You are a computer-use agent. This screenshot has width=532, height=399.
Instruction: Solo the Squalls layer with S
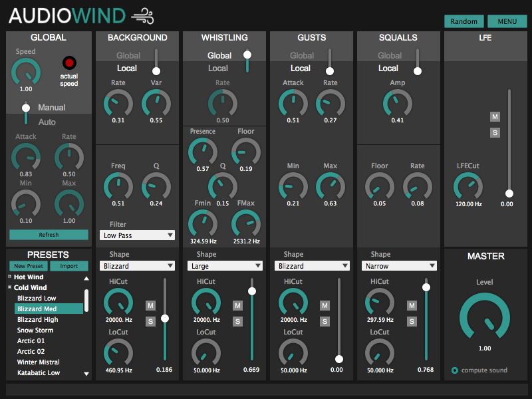[x=412, y=321]
